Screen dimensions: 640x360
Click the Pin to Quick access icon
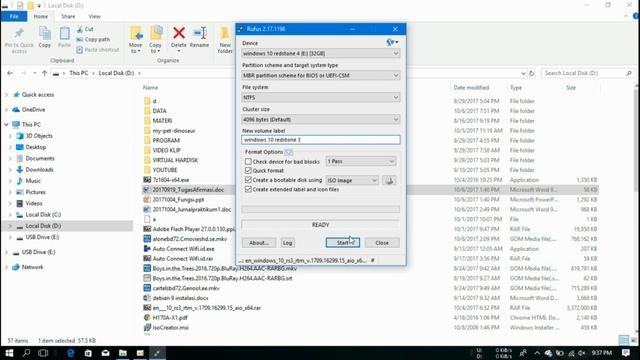click(x=19, y=40)
